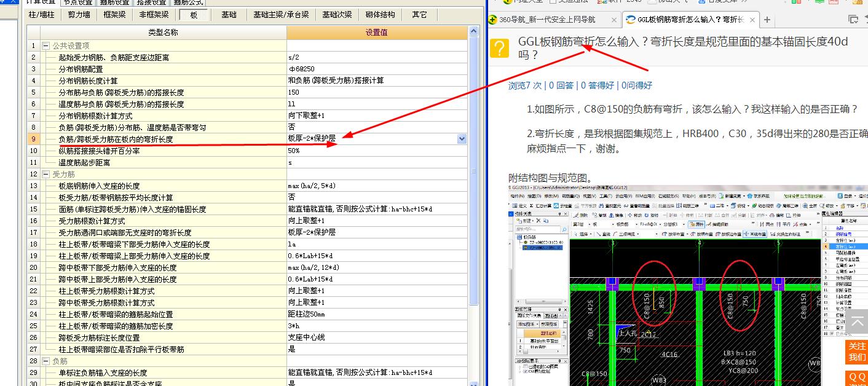Image resolution: width=868 pixels, height=386 pixels.
Task: Click value la in row 18
Action: coord(377,244)
